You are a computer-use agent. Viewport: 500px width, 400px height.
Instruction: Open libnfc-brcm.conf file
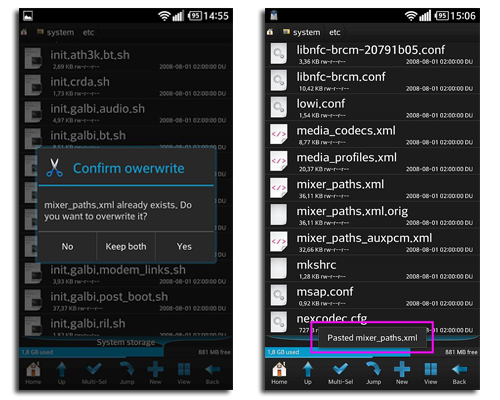[372, 81]
